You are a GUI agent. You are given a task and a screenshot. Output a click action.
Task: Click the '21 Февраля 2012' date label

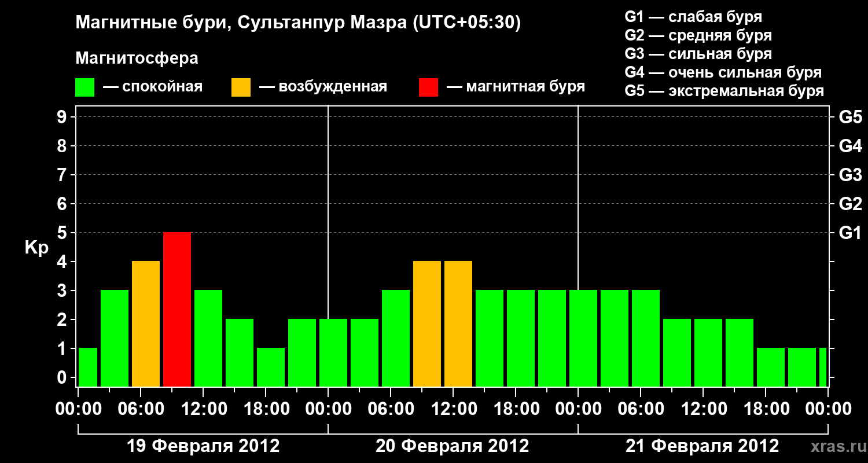point(703,446)
